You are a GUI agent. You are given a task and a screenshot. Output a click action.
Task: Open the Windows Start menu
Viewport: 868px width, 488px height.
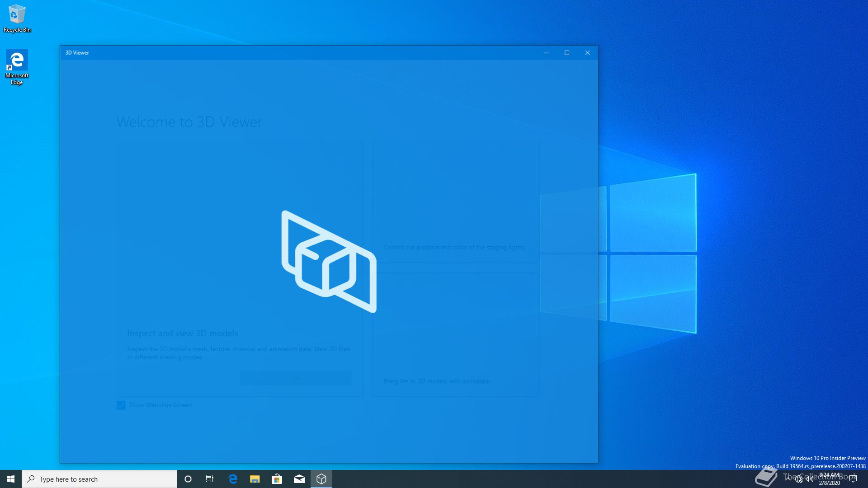[11, 479]
